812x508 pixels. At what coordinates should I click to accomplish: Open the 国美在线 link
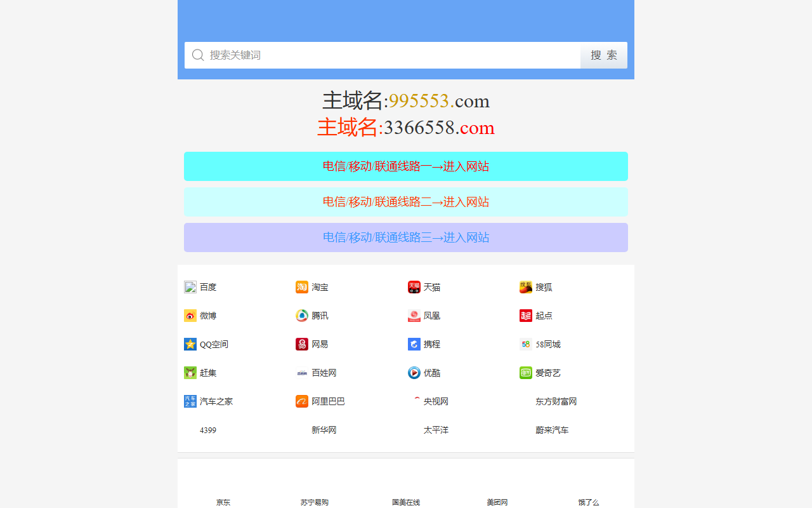(406, 502)
